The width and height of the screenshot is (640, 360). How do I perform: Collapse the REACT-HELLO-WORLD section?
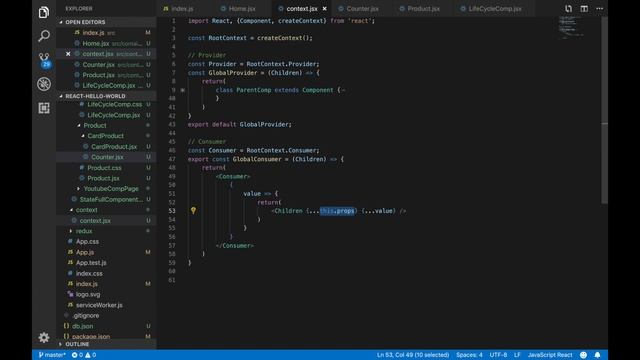(95, 96)
